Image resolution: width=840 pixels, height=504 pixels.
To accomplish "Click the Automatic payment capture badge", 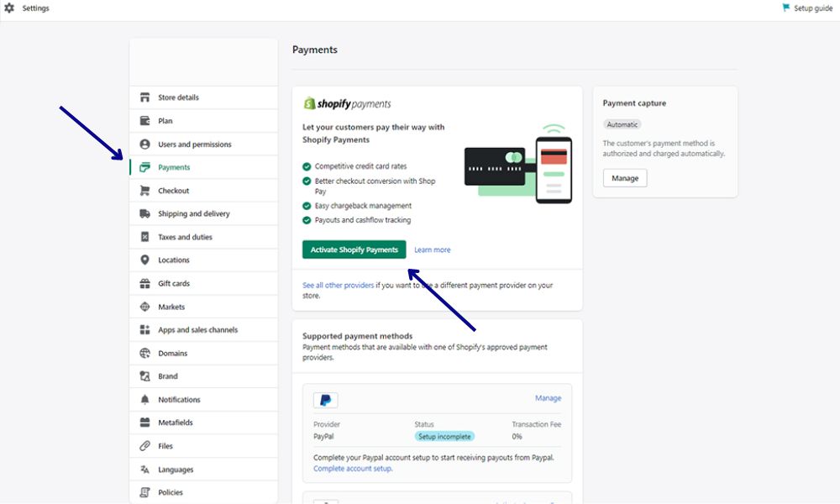I will coord(622,124).
